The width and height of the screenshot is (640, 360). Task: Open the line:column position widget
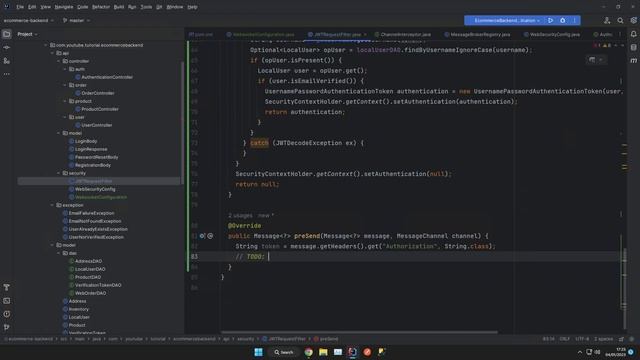[x=548, y=339]
